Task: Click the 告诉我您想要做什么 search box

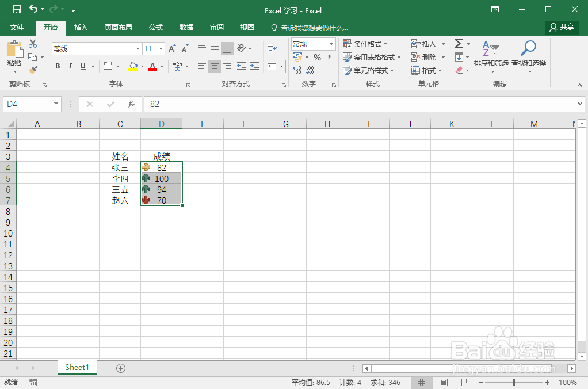Action: (x=310, y=28)
